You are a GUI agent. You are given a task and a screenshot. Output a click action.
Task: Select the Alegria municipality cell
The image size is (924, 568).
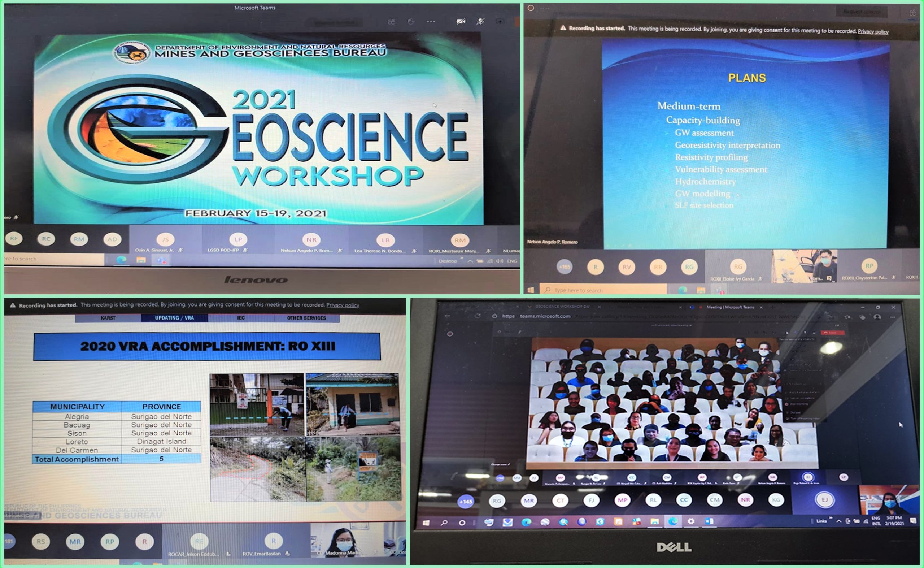click(x=77, y=416)
